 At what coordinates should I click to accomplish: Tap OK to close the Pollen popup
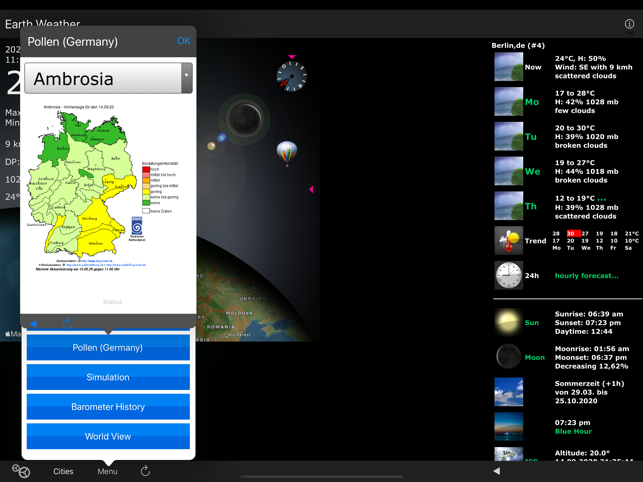pyautogui.click(x=183, y=41)
